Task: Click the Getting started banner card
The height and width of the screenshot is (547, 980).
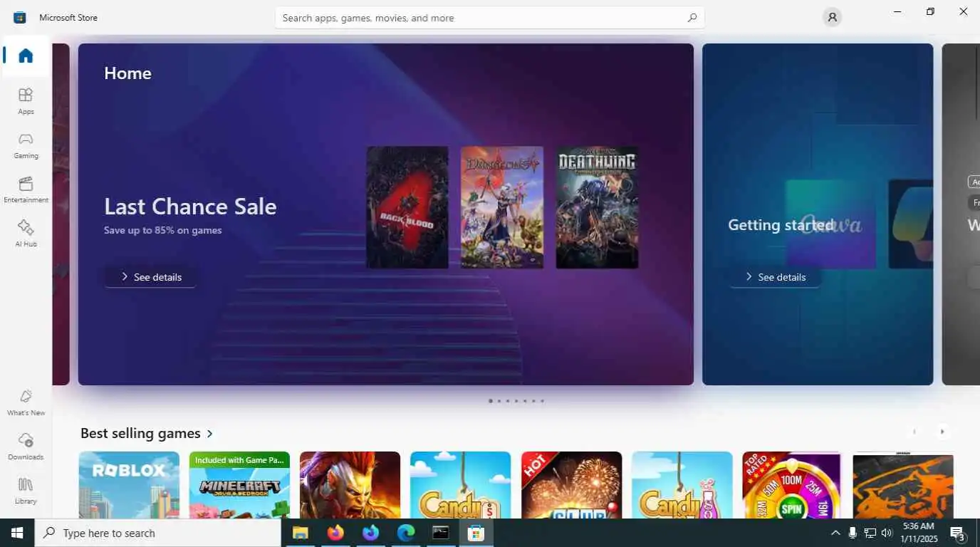Action: [x=818, y=214]
